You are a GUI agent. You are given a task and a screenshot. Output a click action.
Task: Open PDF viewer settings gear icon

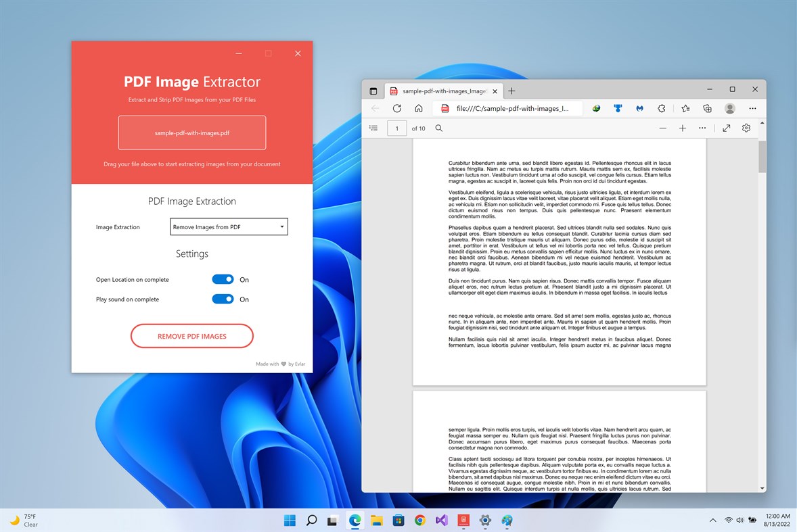(746, 128)
